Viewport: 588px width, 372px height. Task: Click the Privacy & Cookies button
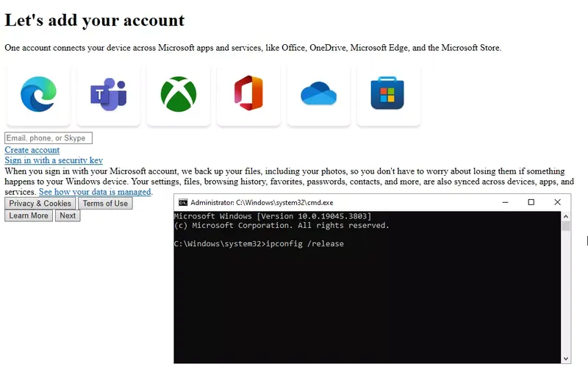coord(40,203)
